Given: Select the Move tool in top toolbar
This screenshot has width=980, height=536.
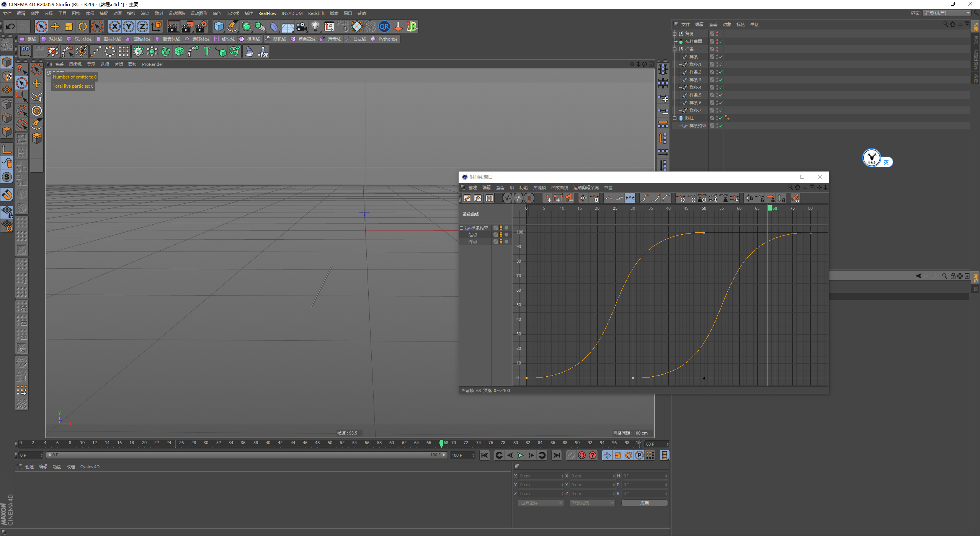Looking at the screenshot, I should click(55, 26).
